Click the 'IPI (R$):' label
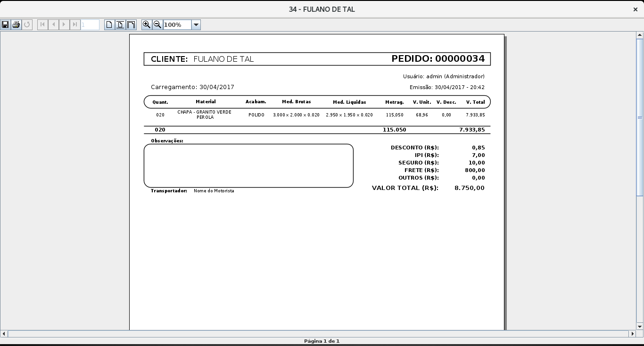This screenshot has height=346, width=644. click(427, 155)
